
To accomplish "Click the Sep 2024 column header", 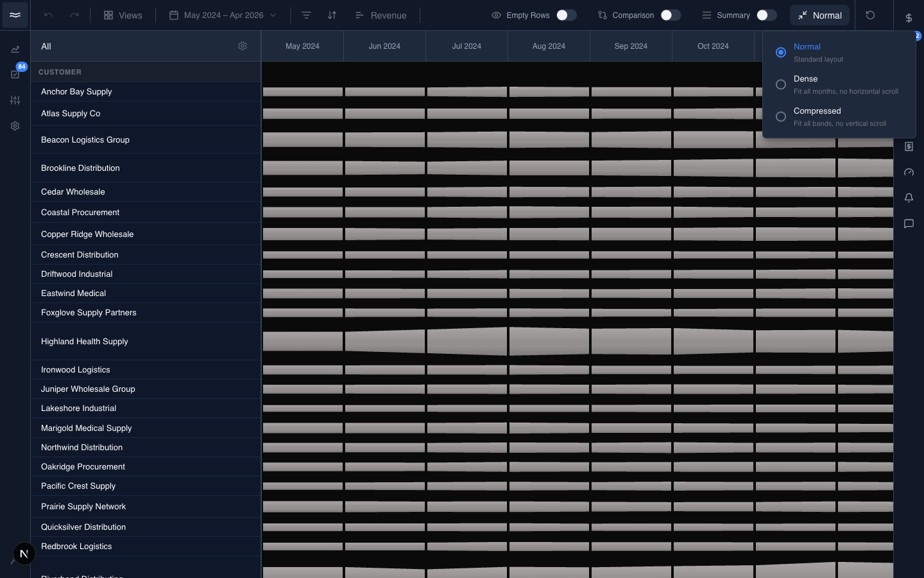I will [x=631, y=46].
